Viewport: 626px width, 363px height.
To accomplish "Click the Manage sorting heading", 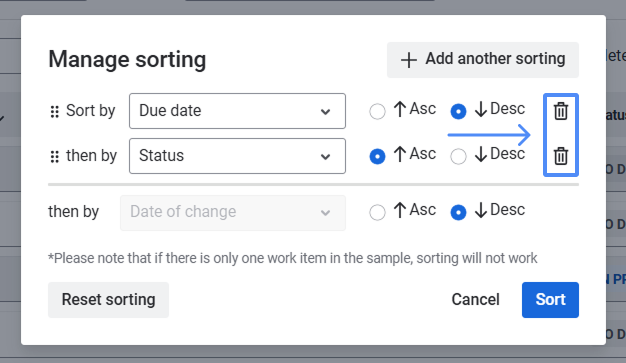I will [x=127, y=60].
